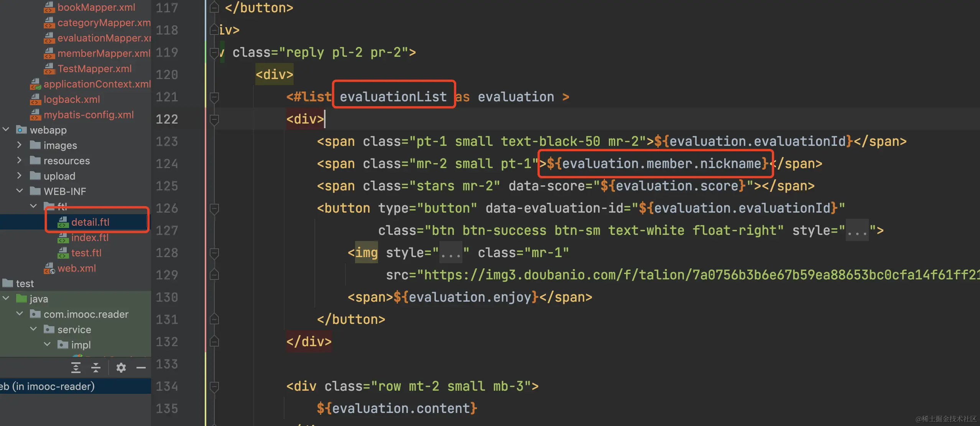Click the applicationContext.xml Spring file icon

(36, 84)
